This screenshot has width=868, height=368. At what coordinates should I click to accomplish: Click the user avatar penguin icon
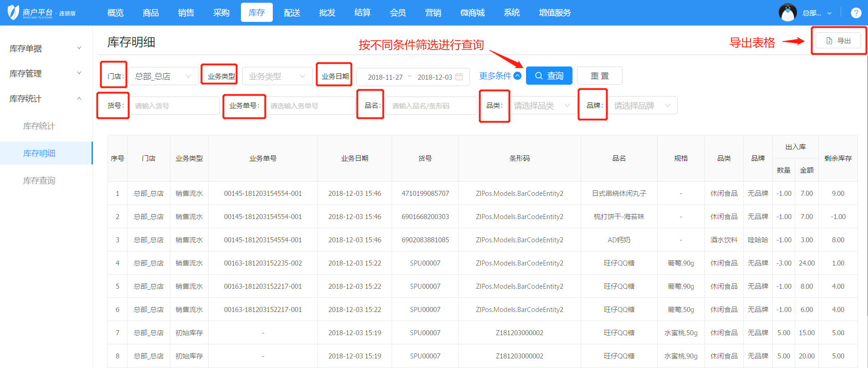787,13
